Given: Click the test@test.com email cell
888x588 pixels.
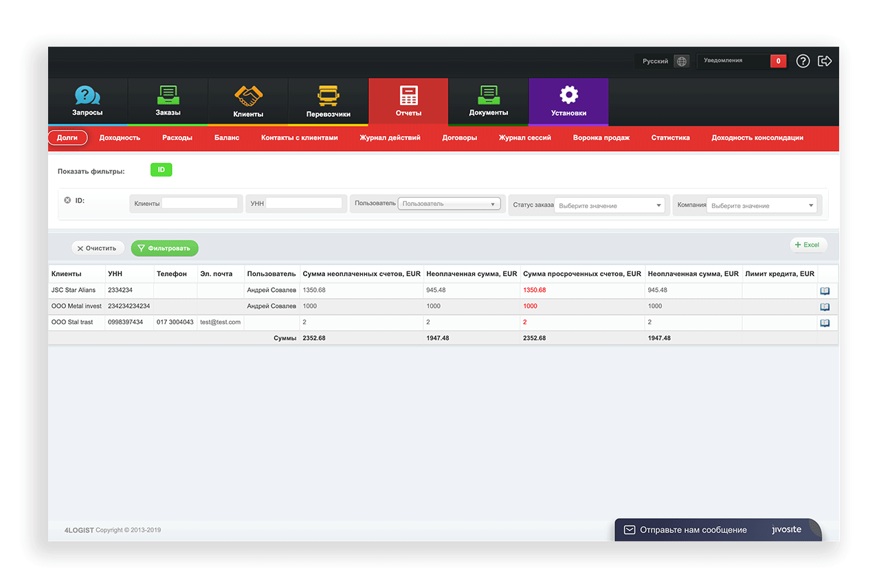Looking at the screenshot, I should [221, 321].
